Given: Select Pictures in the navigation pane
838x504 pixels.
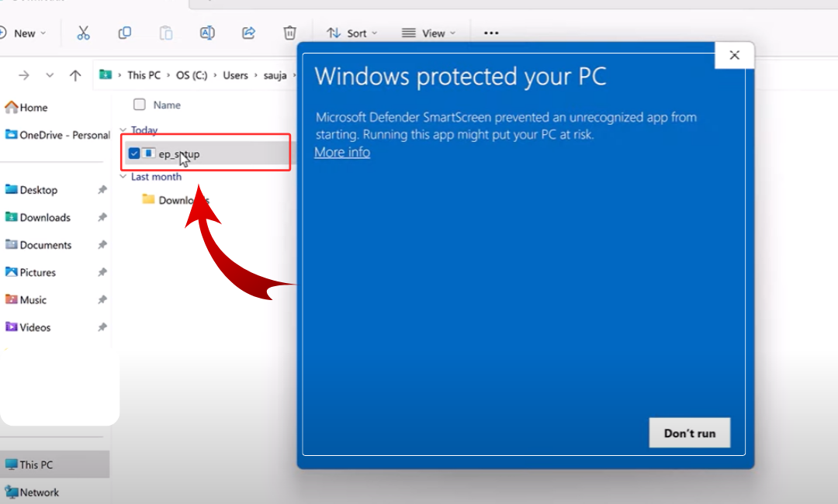Looking at the screenshot, I should pos(37,272).
